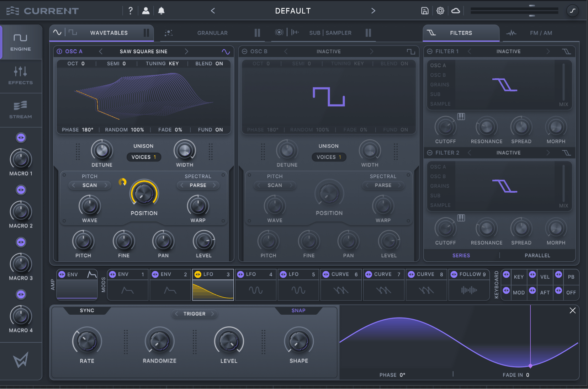Click the OSC B square waveform icon

pyautogui.click(x=411, y=52)
